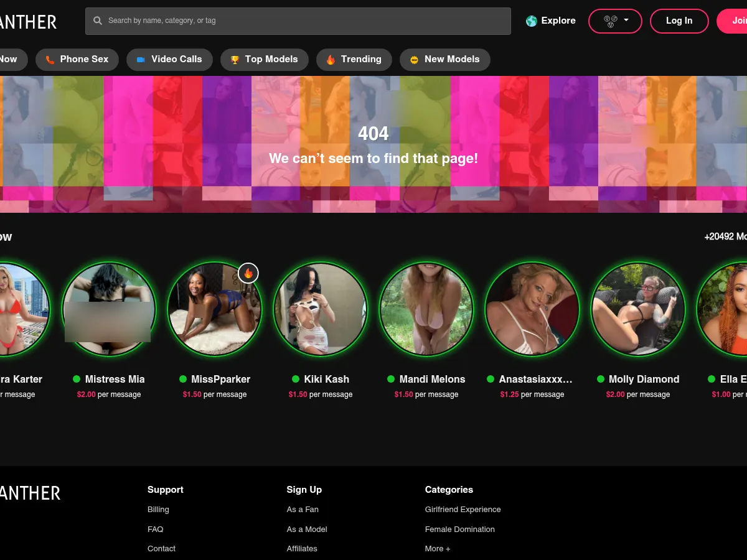Open the Trending category
747x560 pixels.
[354, 60]
